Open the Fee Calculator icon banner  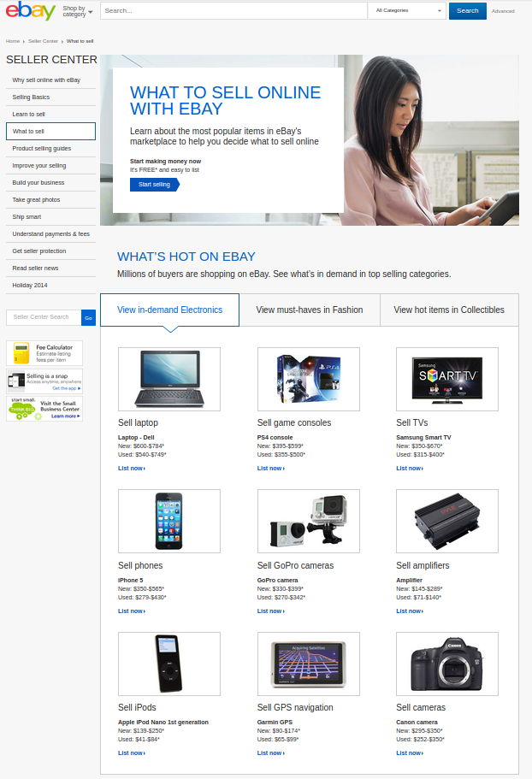44,353
